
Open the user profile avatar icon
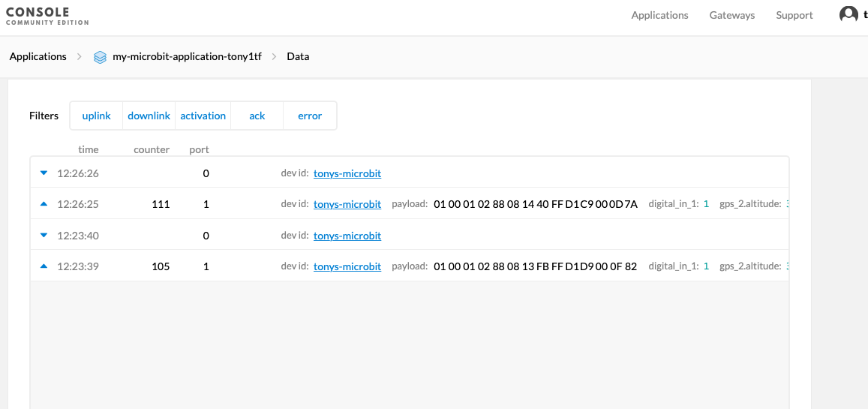pyautogui.click(x=848, y=14)
